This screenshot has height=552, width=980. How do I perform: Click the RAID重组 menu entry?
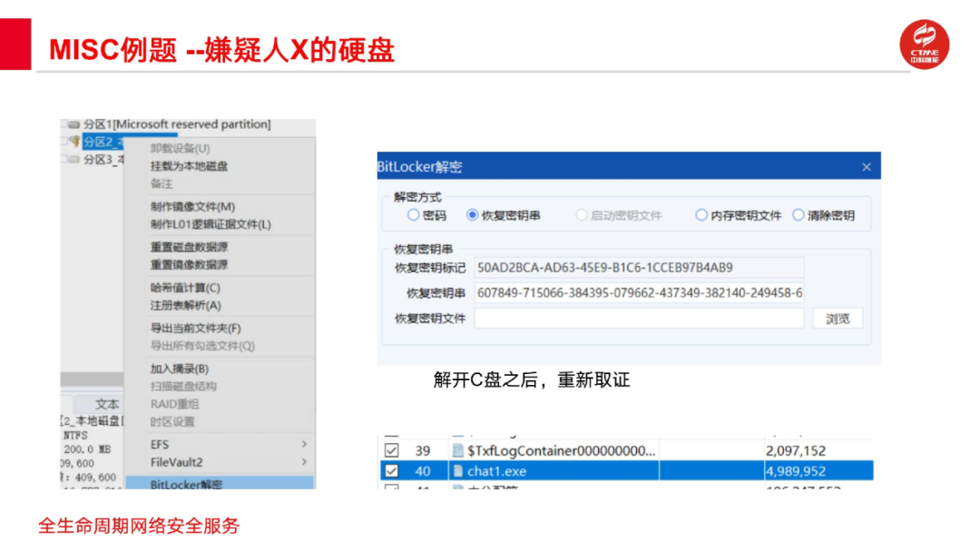pyautogui.click(x=174, y=404)
